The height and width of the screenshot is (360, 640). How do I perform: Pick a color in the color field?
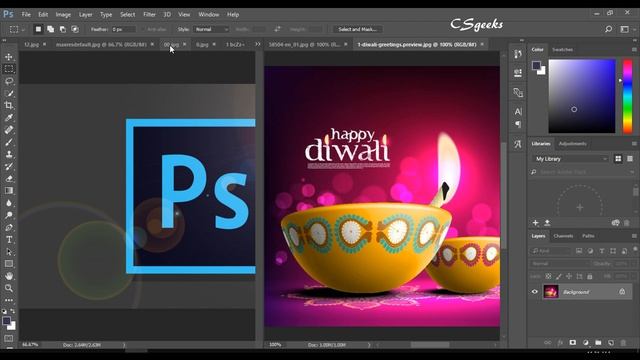[x=582, y=96]
